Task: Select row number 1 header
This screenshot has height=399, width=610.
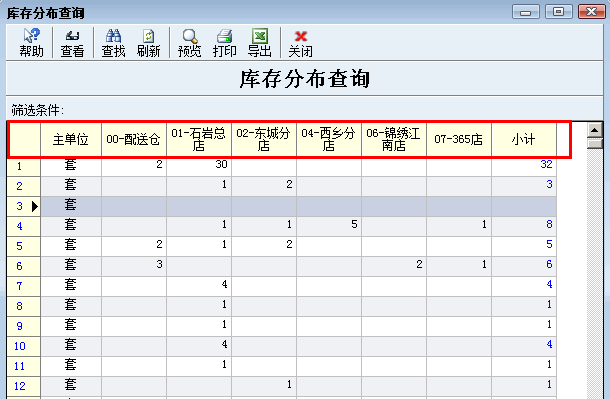Action: click(23, 166)
